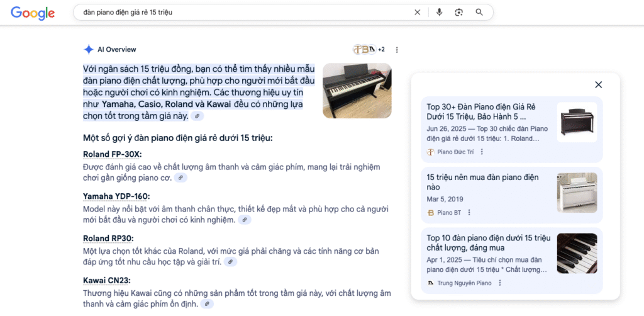
Task: Start voice search with microphone icon
Action: pyautogui.click(x=439, y=12)
